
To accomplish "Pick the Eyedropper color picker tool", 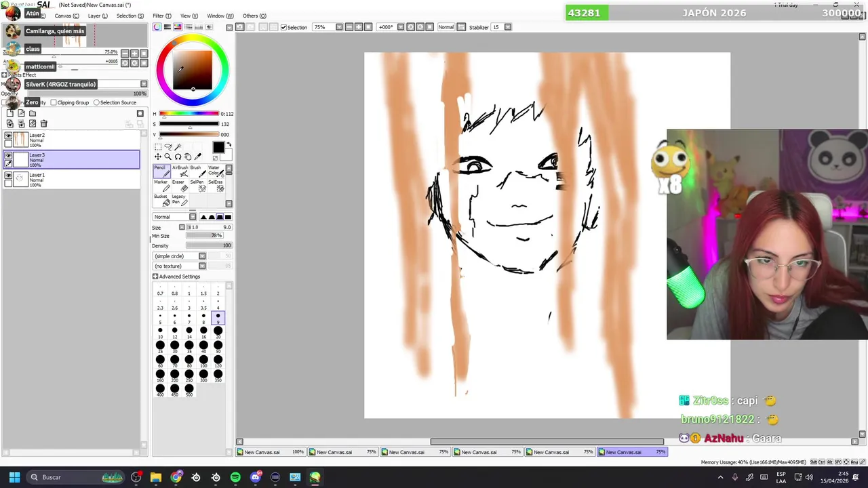I will coord(198,157).
